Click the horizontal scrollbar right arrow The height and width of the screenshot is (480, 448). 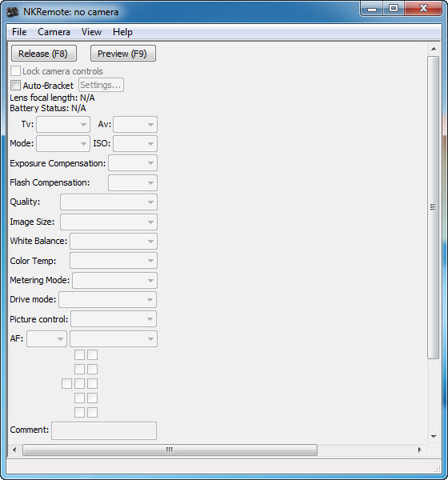point(420,450)
